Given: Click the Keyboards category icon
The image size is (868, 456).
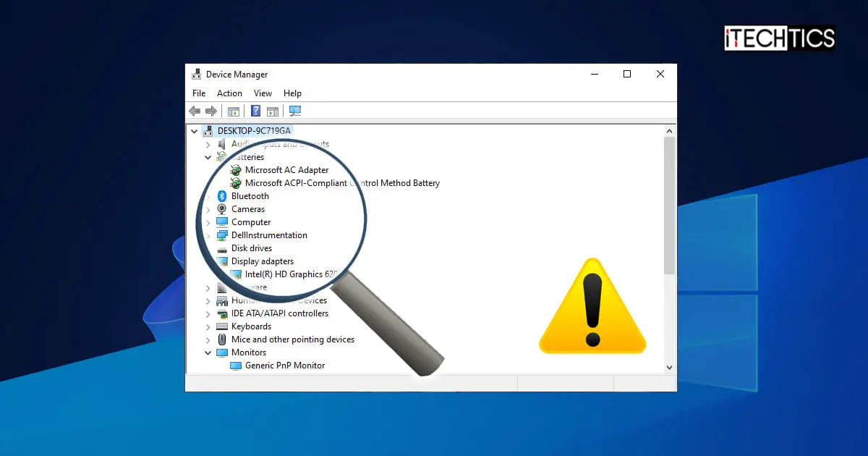Looking at the screenshot, I should point(222,326).
